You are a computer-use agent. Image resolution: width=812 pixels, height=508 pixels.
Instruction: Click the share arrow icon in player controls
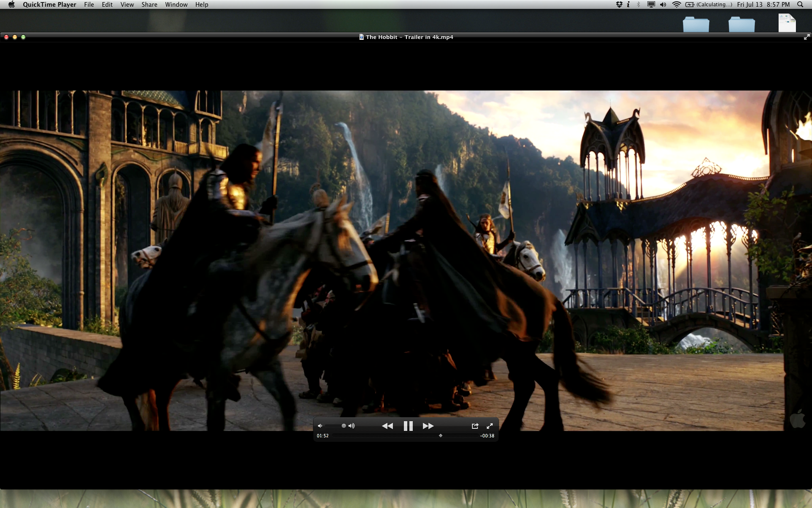click(x=475, y=426)
